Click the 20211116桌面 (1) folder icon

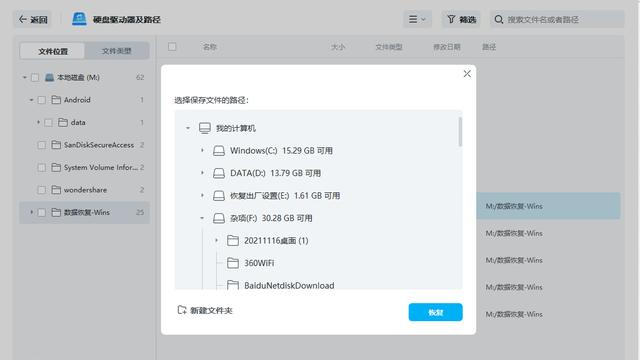tap(233, 241)
